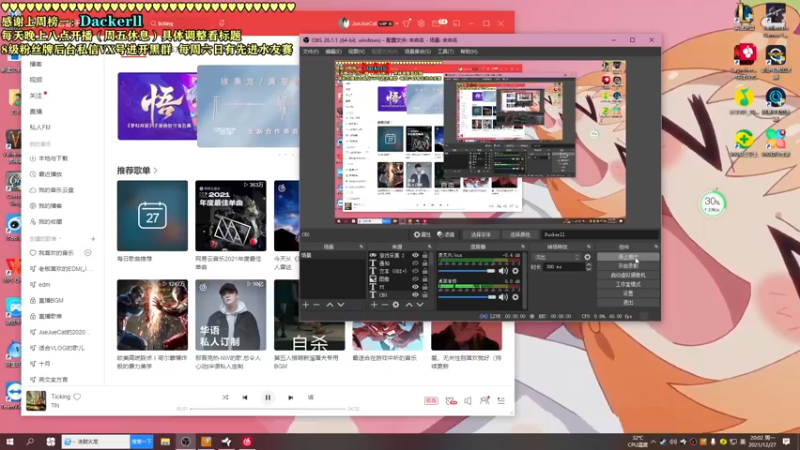Add a new source with plus icon
This screenshot has width=800, height=450.
(x=374, y=305)
